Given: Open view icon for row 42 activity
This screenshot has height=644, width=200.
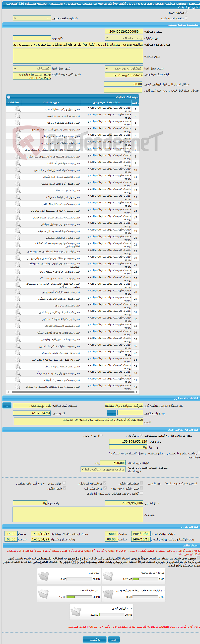Looking at the screenshot, I should 17,387.
